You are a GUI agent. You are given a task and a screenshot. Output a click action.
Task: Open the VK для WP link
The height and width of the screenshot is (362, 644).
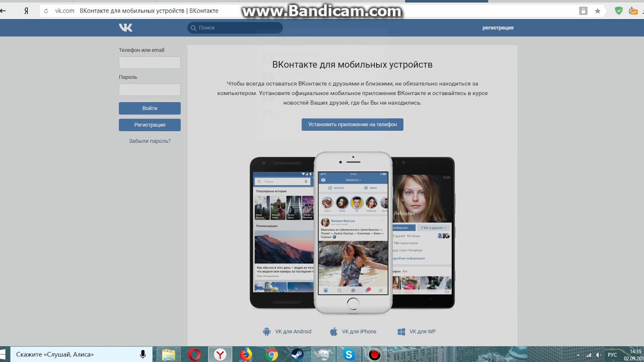(422, 332)
